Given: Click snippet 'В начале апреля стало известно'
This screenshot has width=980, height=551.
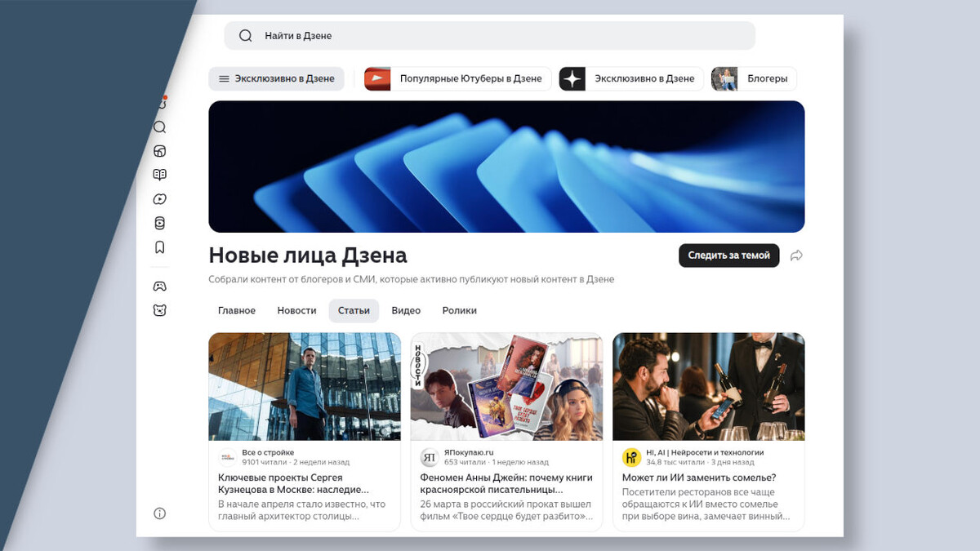Looking at the screenshot, I should 302,510.
